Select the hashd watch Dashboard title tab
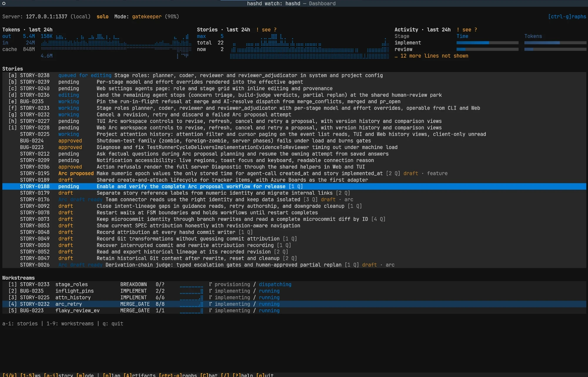The width and height of the screenshot is (588, 377). click(291, 4)
